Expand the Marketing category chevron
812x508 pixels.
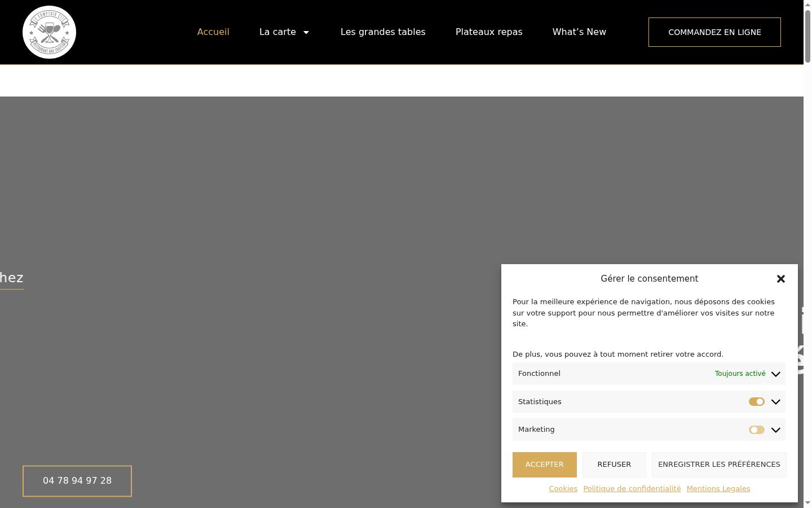pyautogui.click(x=776, y=430)
